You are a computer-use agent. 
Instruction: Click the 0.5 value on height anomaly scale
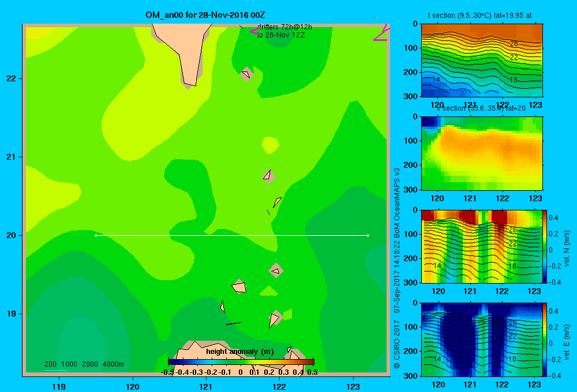click(x=312, y=372)
